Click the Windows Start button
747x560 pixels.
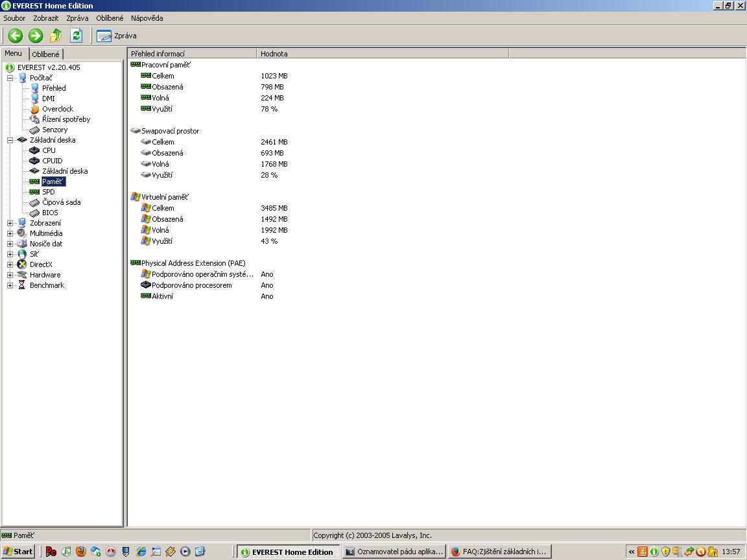18,552
